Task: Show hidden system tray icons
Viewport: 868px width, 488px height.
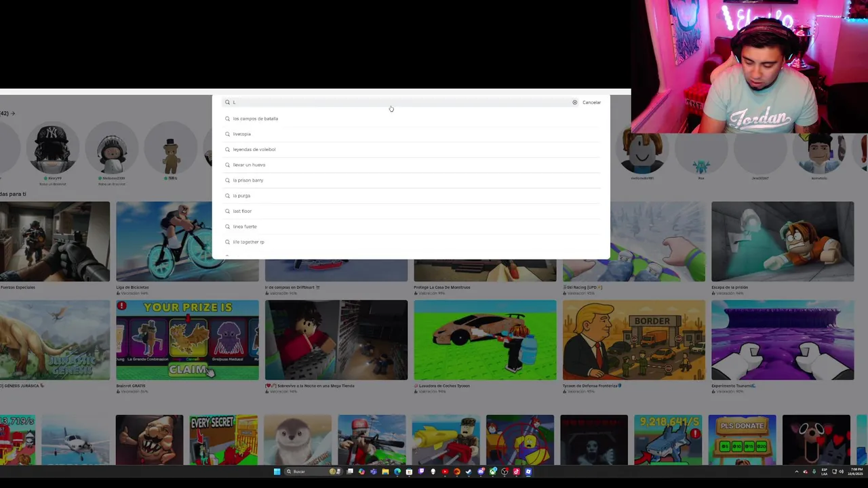Action: [797, 472]
